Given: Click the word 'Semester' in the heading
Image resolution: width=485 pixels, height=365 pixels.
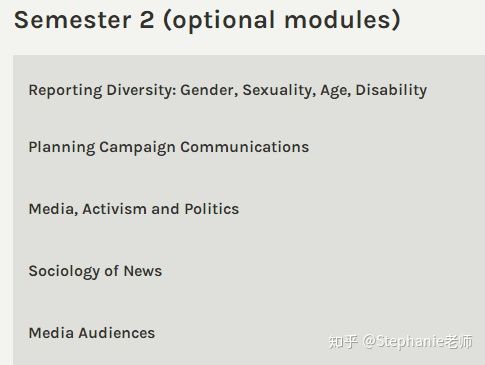Looking at the screenshot, I should (x=73, y=20).
